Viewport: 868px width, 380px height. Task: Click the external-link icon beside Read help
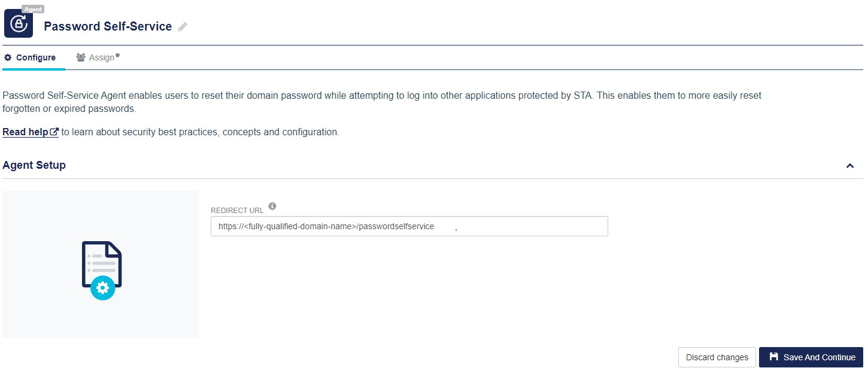pos(54,132)
